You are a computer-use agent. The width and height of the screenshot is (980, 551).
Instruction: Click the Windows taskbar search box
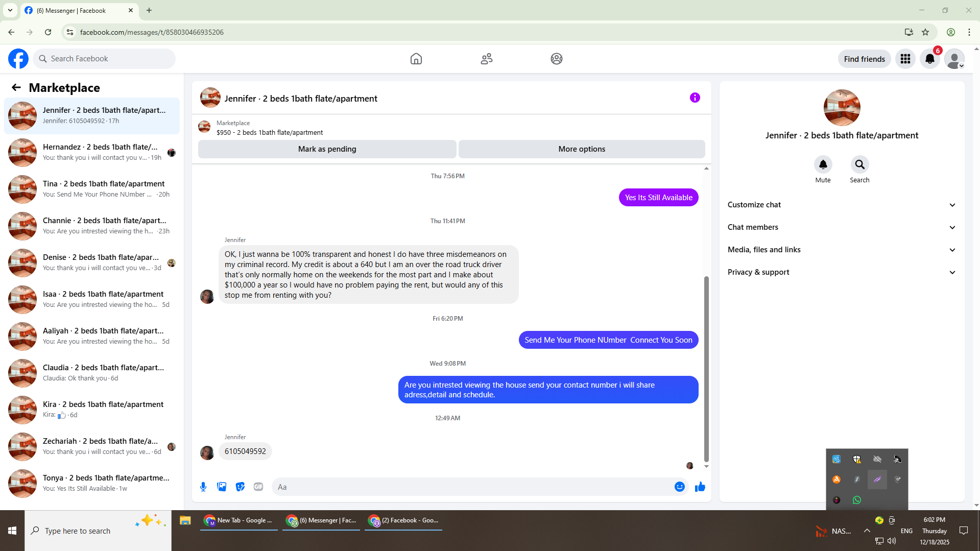point(98,531)
